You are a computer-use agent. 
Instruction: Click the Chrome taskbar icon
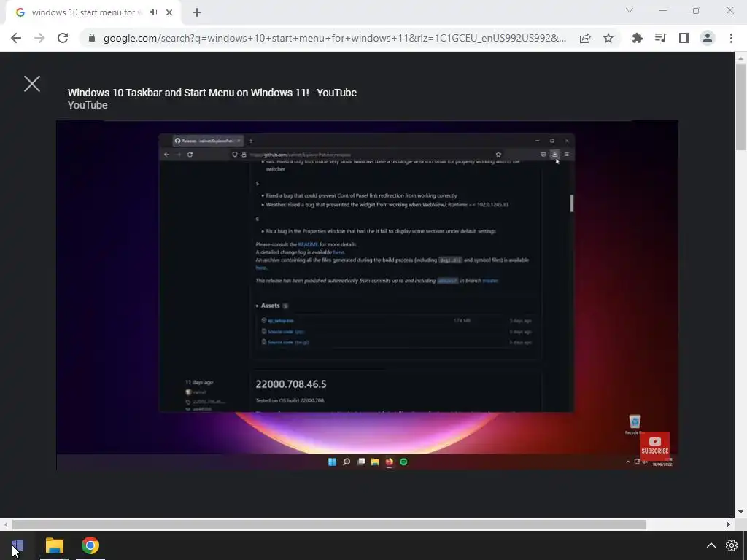pyautogui.click(x=90, y=545)
